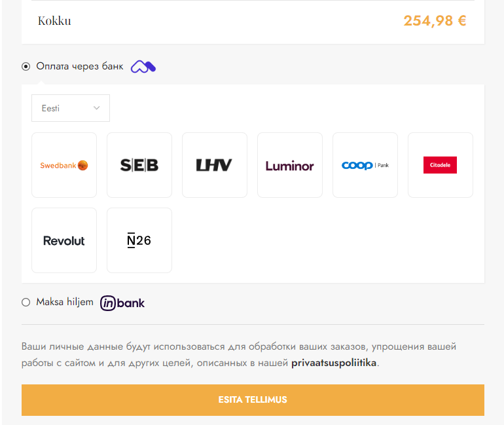Viewport: 504px width, 425px height.
Task: Submit order with ESITA TELLIMUS button
Action: point(253,400)
